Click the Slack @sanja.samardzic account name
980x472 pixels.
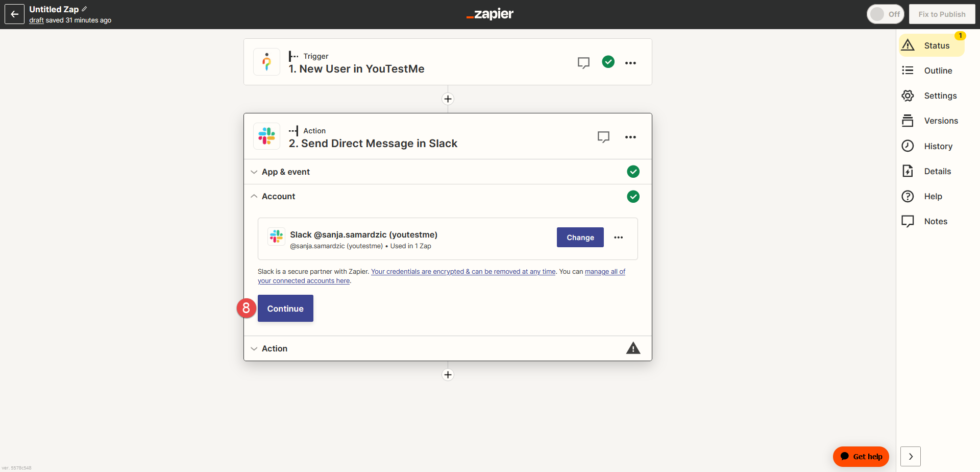coord(363,235)
